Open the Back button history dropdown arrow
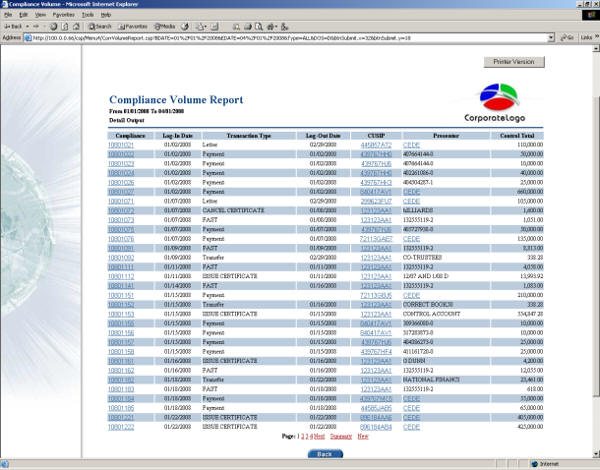 pos(27,26)
